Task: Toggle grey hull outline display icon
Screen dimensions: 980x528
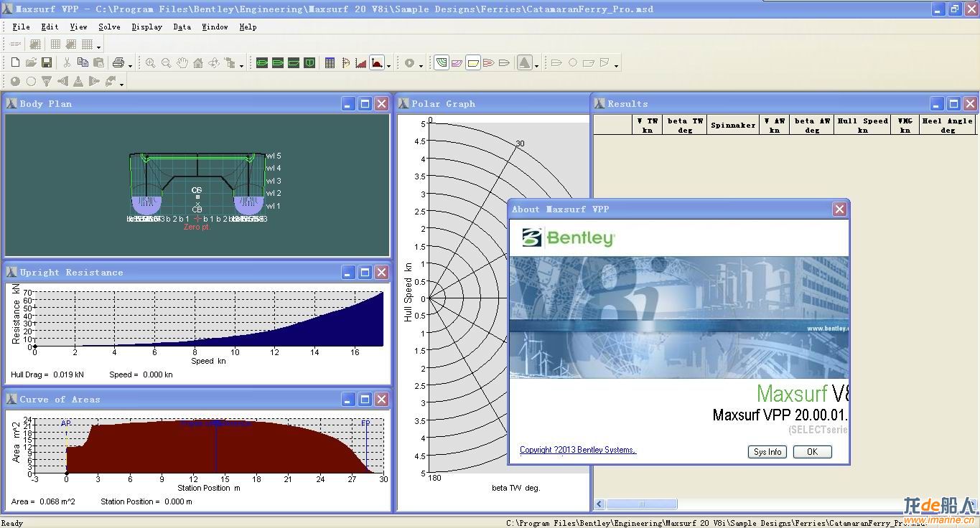Action: pyautogui.click(x=505, y=63)
